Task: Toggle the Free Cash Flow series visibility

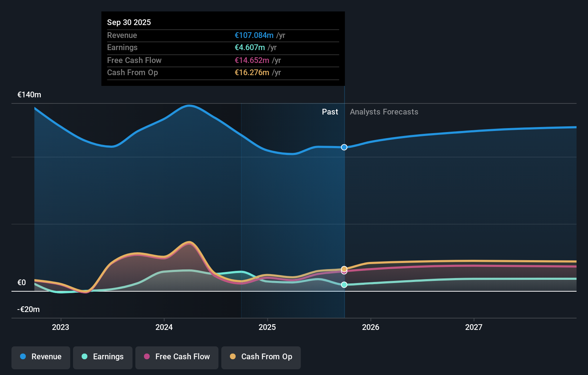Action: [177, 357]
